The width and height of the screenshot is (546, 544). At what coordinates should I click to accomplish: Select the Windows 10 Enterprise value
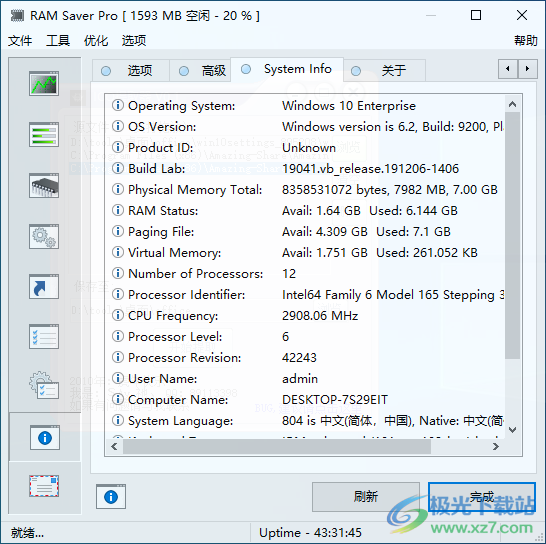point(349,106)
